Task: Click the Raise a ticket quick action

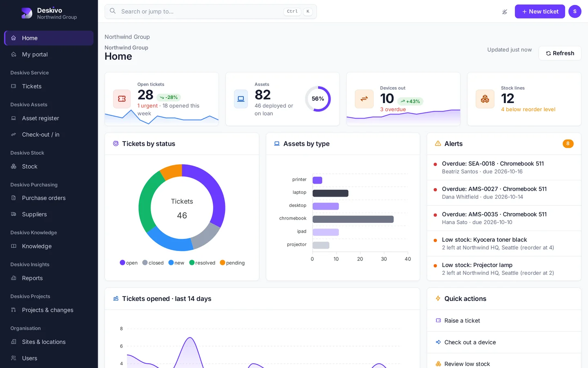Action: point(504,321)
